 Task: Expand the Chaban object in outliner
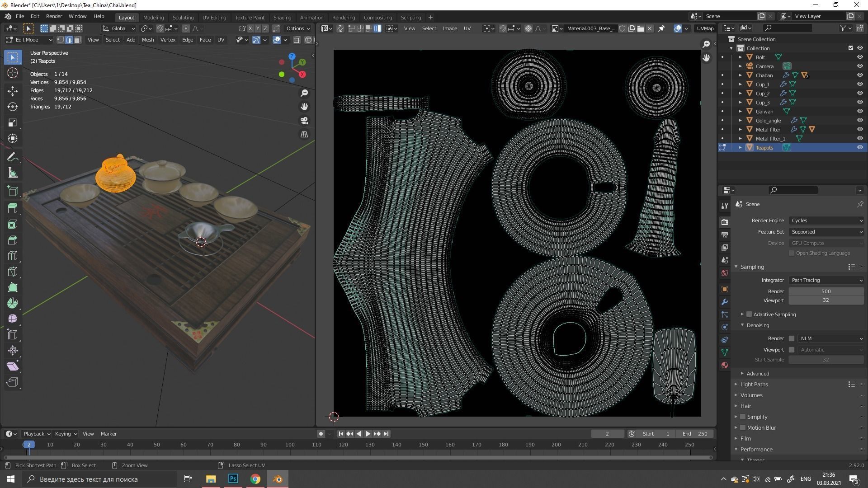[x=741, y=75]
